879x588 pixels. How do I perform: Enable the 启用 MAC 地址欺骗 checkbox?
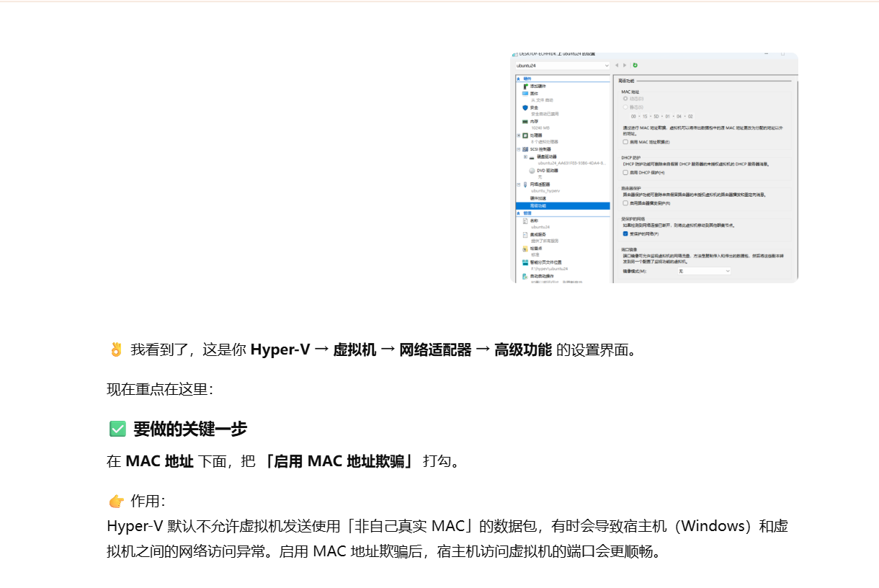pyautogui.click(x=625, y=142)
